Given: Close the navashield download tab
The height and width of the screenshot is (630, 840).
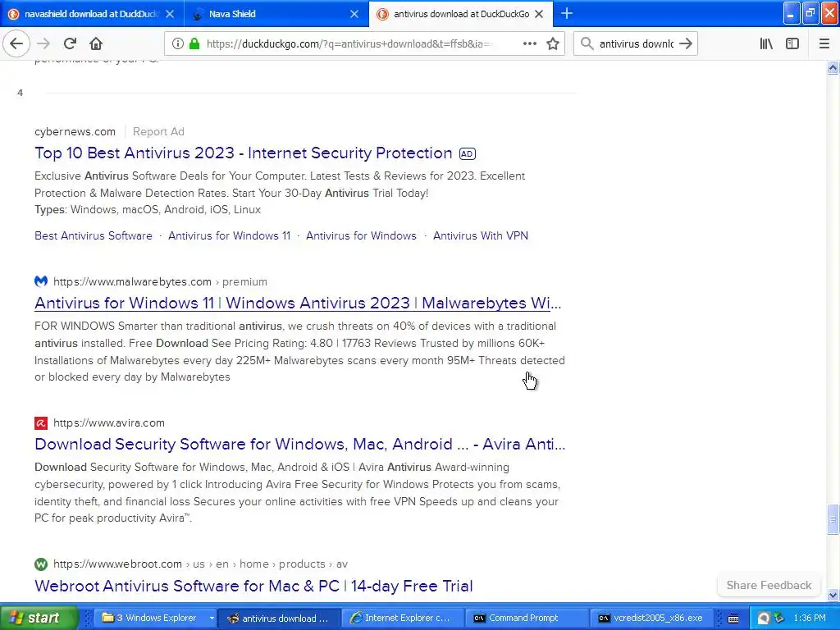Looking at the screenshot, I should 169,14.
